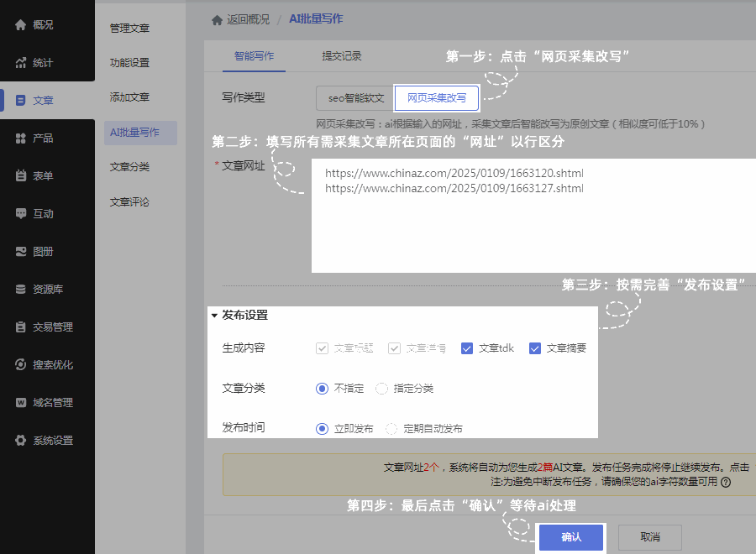756x554 pixels.
Task: Click the breadcrumb home icon
Action: pyautogui.click(x=217, y=20)
